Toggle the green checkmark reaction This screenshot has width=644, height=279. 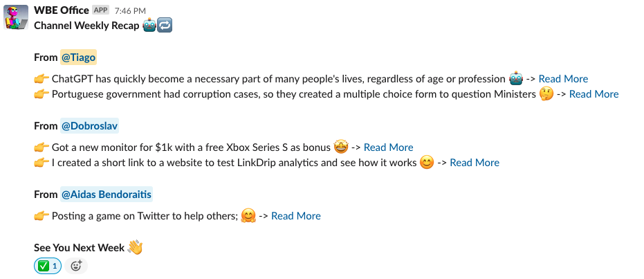[x=48, y=265]
